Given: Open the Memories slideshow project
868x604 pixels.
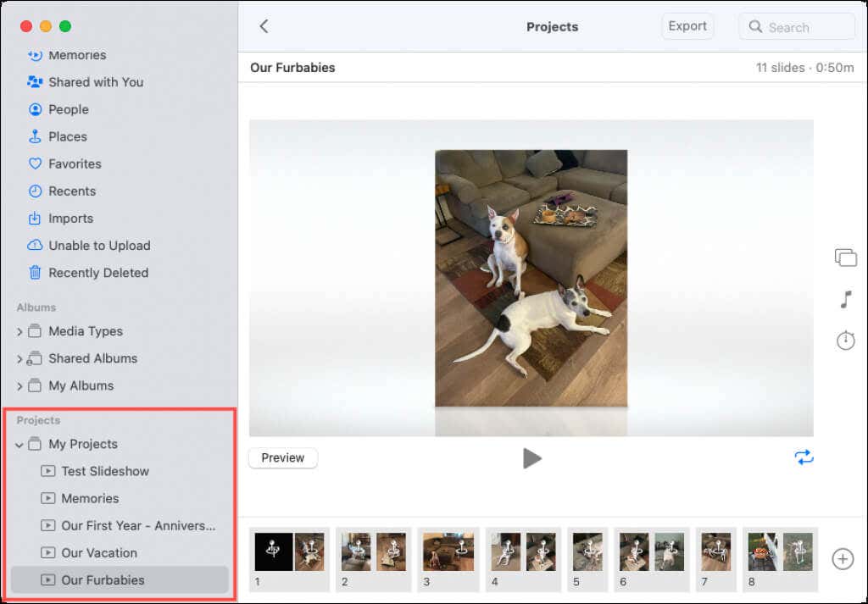Looking at the screenshot, I should click(x=119, y=498).
